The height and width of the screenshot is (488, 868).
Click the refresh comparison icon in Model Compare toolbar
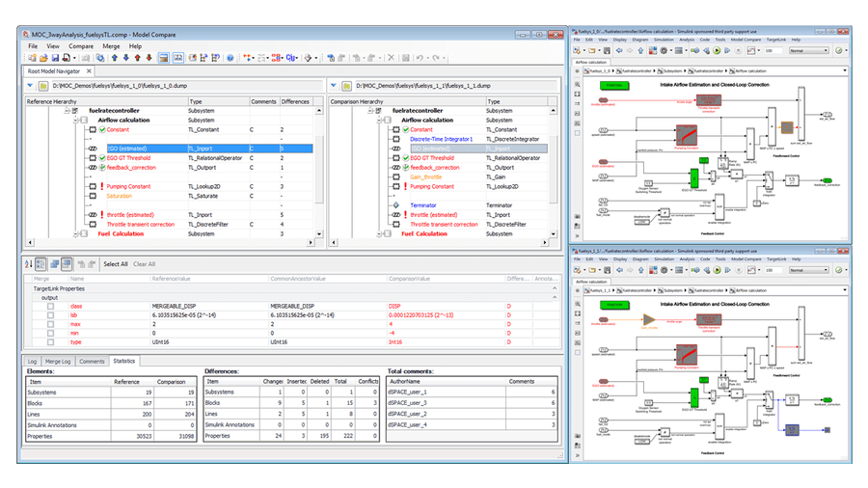(x=100, y=58)
